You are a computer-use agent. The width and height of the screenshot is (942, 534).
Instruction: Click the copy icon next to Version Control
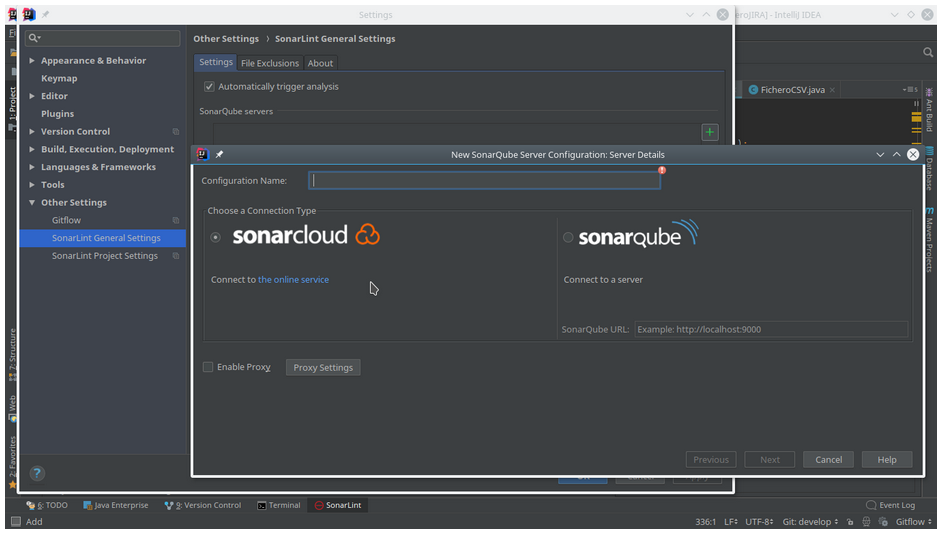(x=176, y=132)
